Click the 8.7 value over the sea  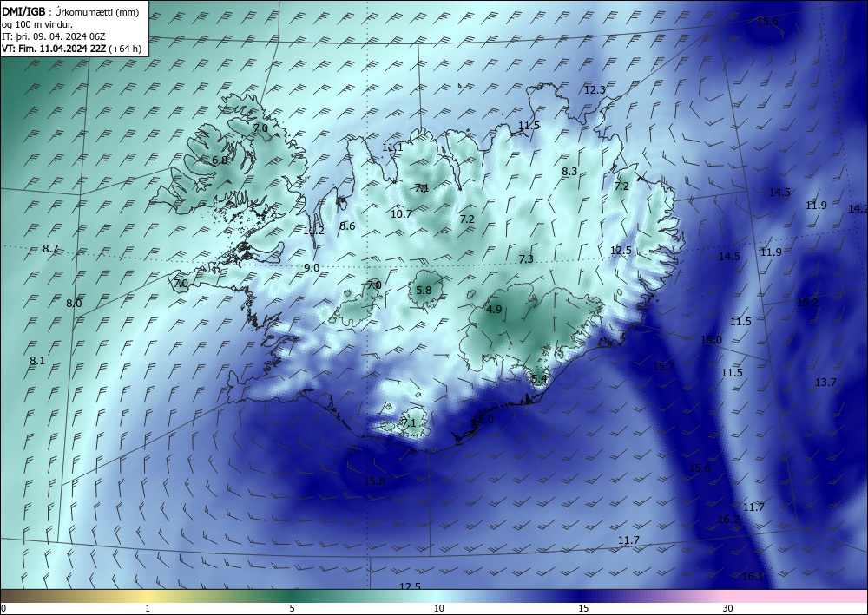[51, 249]
